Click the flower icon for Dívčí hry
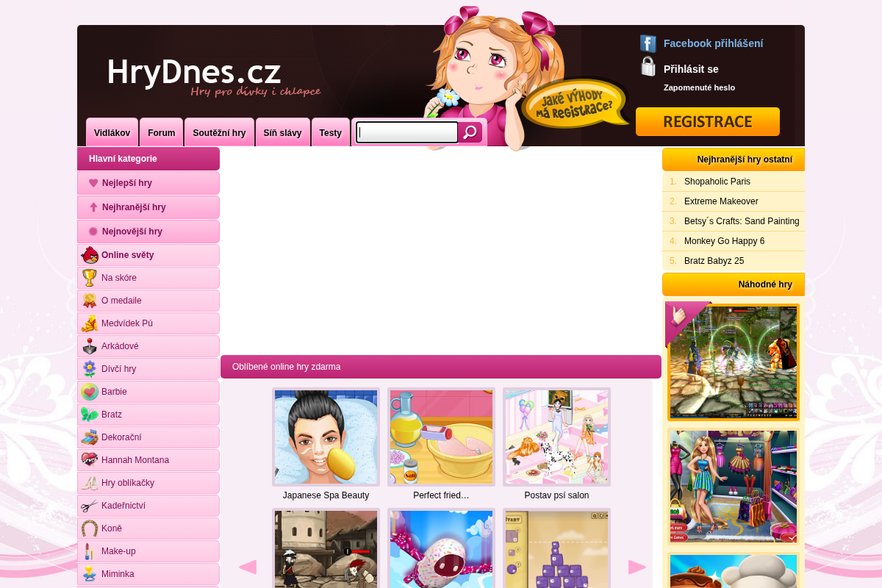 [90, 369]
